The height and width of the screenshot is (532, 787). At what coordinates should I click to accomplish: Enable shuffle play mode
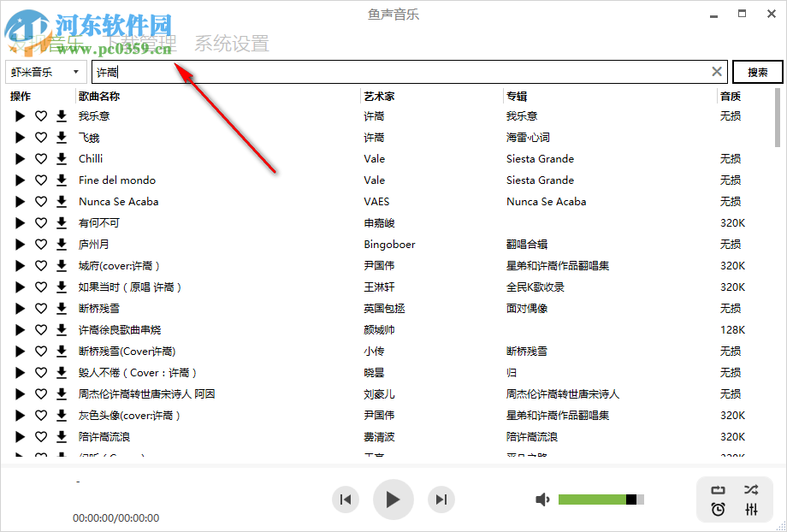(x=752, y=488)
